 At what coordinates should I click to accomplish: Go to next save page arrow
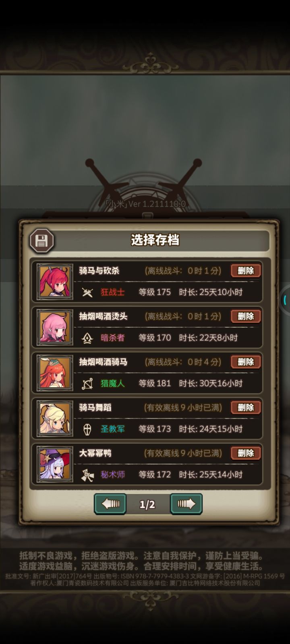pyautogui.click(x=186, y=504)
